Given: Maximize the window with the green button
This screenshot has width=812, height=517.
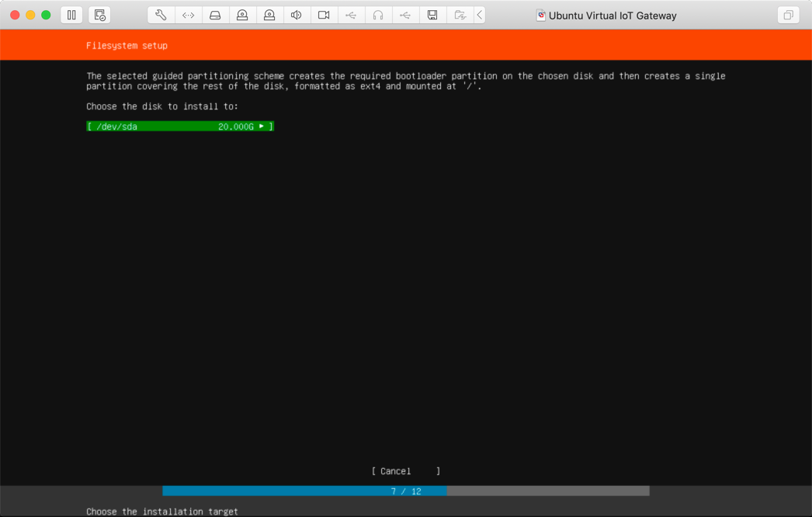Looking at the screenshot, I should 46,15.
